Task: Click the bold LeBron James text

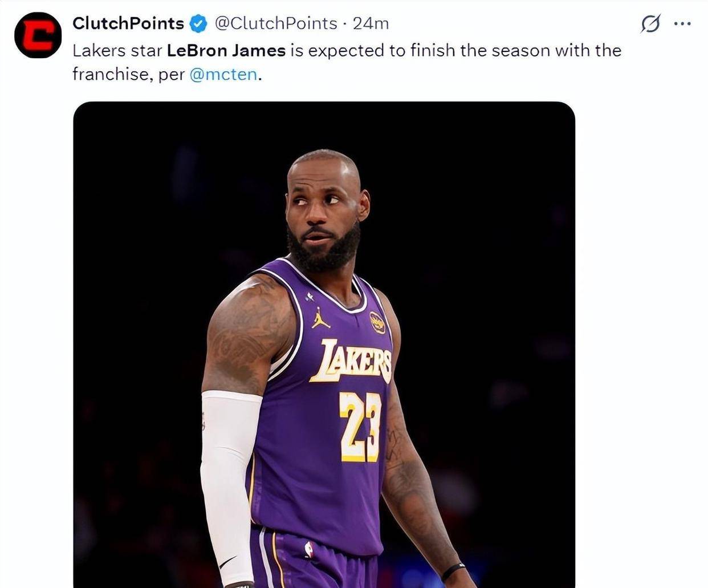Action: coord(226,50)
